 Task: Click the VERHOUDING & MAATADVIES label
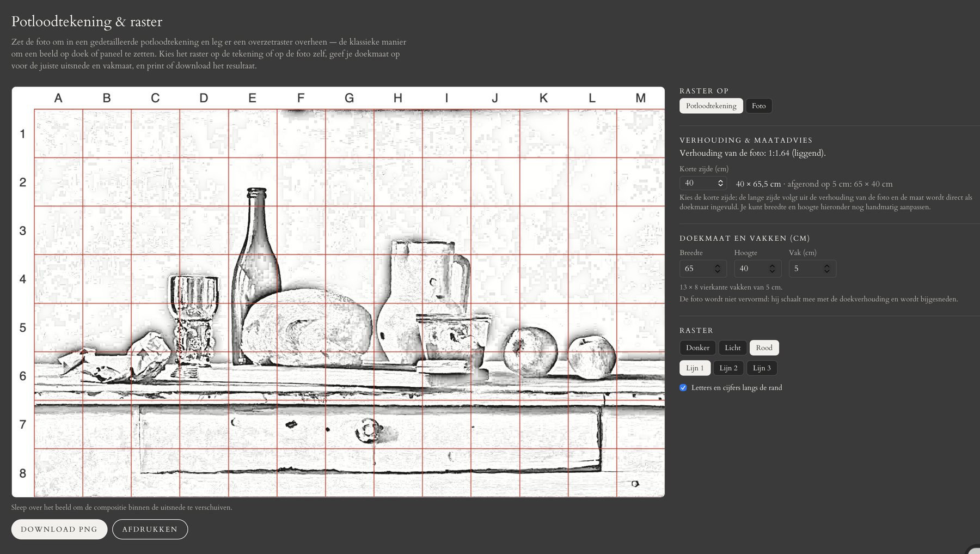pyautogui.click(x=746, y=141)
